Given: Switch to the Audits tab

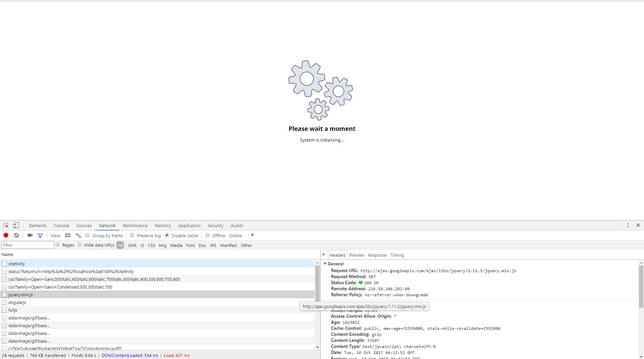Looking at the screenshot, I should [237, 225].
